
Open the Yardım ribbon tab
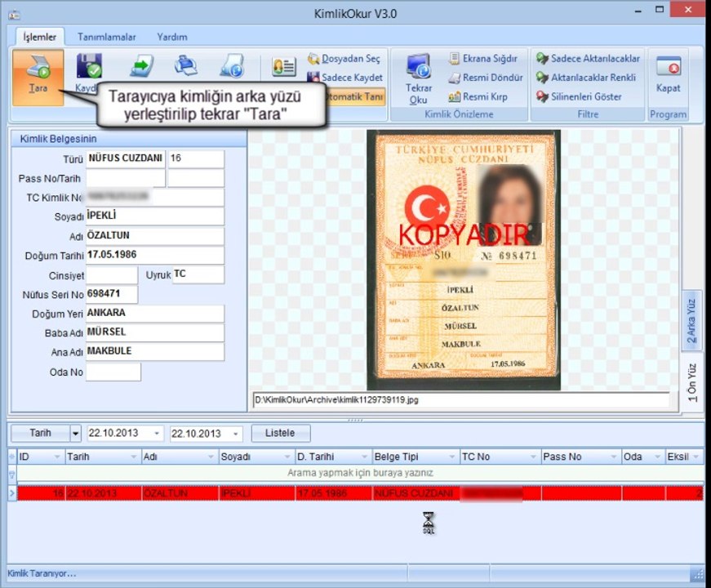point(172,37)
